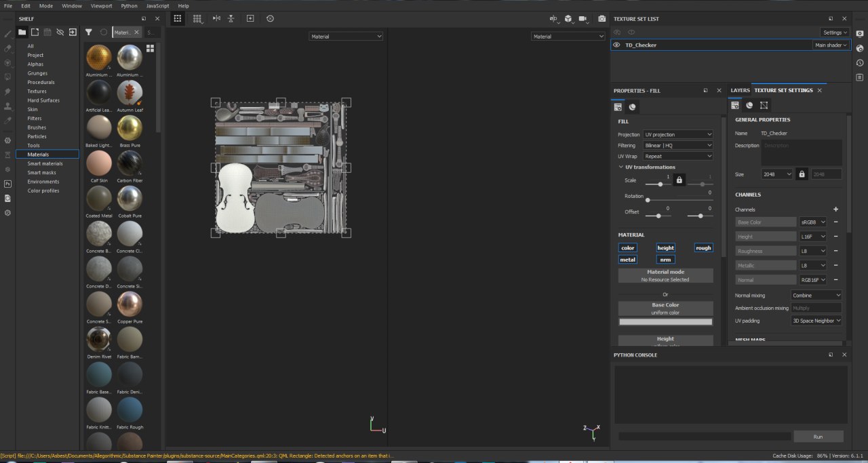Click the Run button in Python console
Screen dimensions: 868x463
click(818, 437)
